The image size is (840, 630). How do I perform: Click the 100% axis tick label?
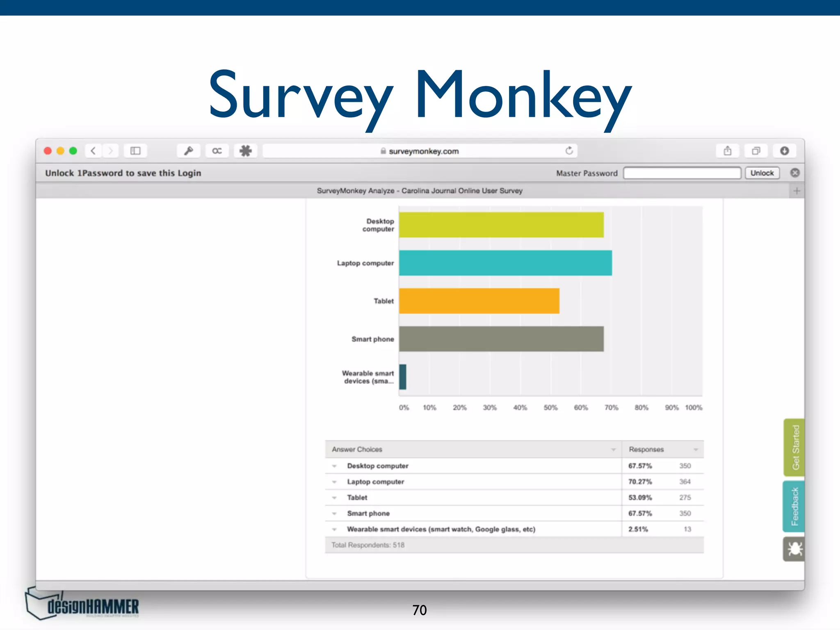[694, 408]
